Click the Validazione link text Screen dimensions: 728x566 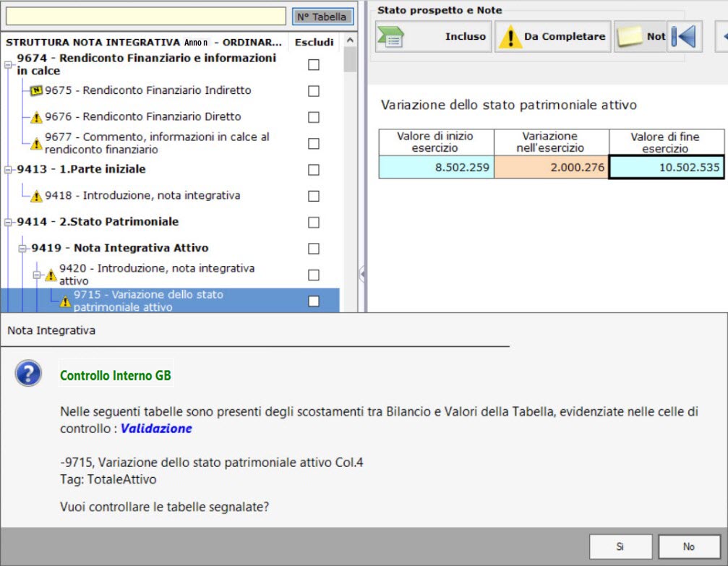156,428
